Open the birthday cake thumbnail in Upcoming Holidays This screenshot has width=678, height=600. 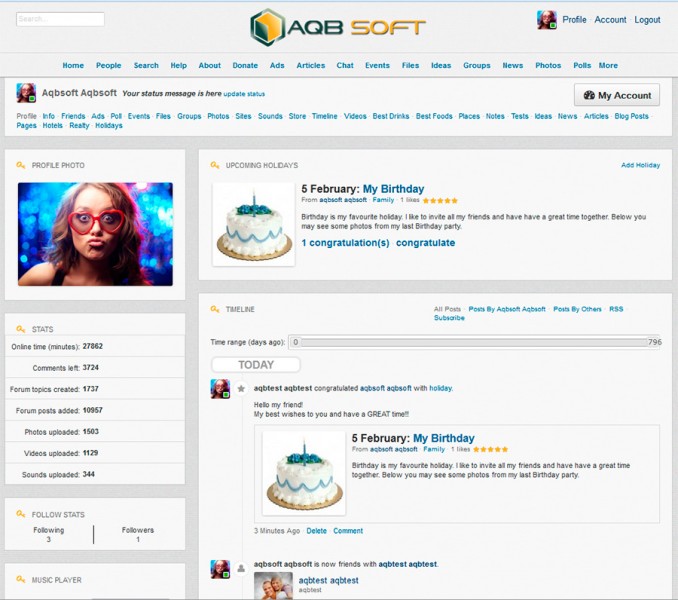[x=254, y=224]
